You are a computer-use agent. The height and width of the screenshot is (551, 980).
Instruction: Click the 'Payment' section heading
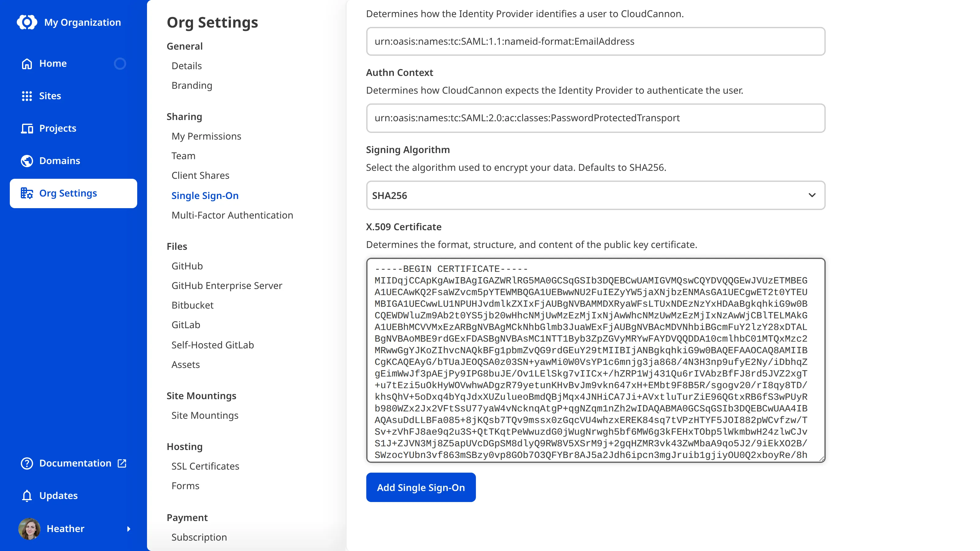[187, 518]
